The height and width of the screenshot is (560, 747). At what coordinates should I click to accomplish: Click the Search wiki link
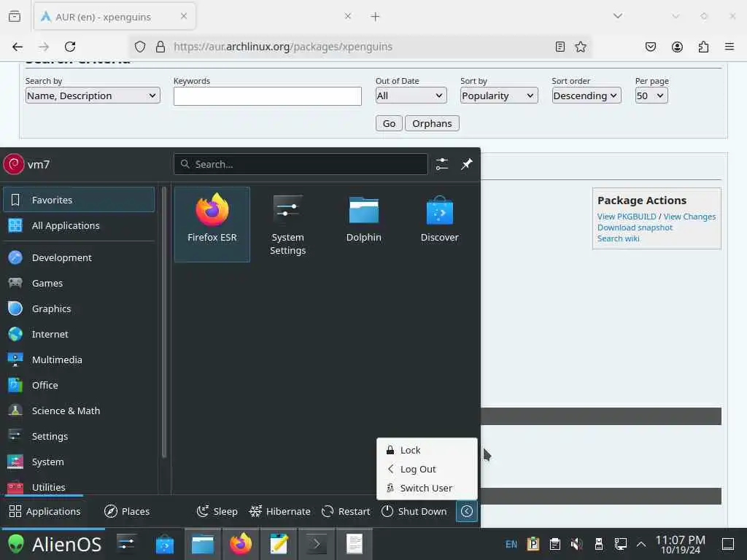pos(619,238)
